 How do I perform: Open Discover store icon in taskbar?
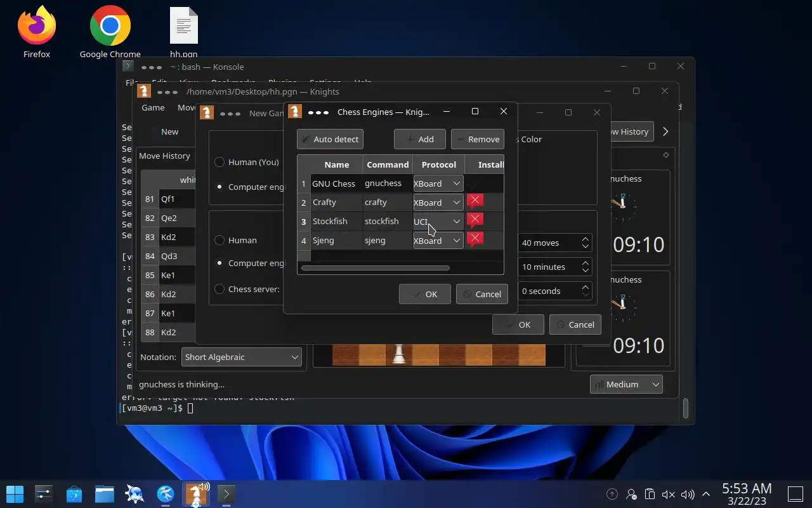click(x=74, y=494)
